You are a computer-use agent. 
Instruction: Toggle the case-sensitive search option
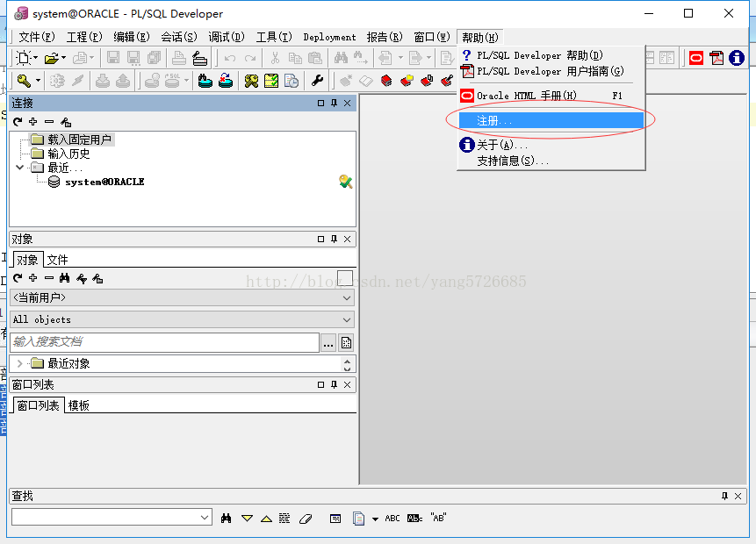click(414, 518)
